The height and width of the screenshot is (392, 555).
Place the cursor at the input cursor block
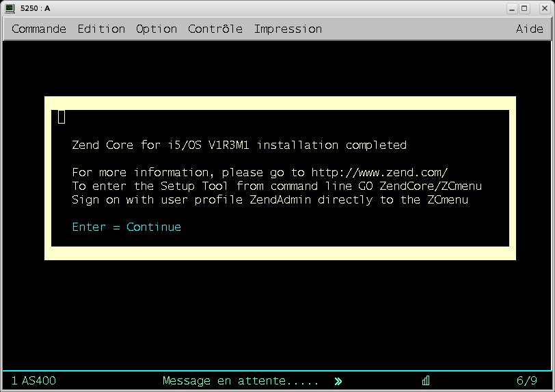point(62,117)
